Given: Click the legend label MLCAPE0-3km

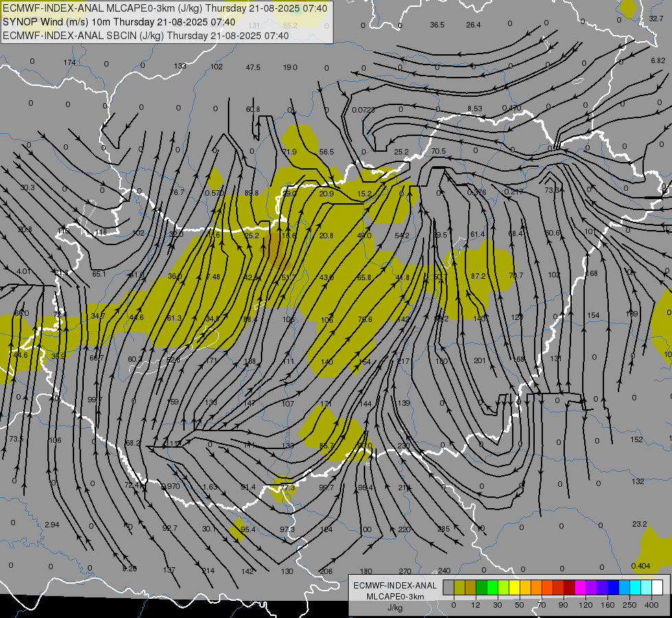Looking at the screenshot, I should [395, 597].
